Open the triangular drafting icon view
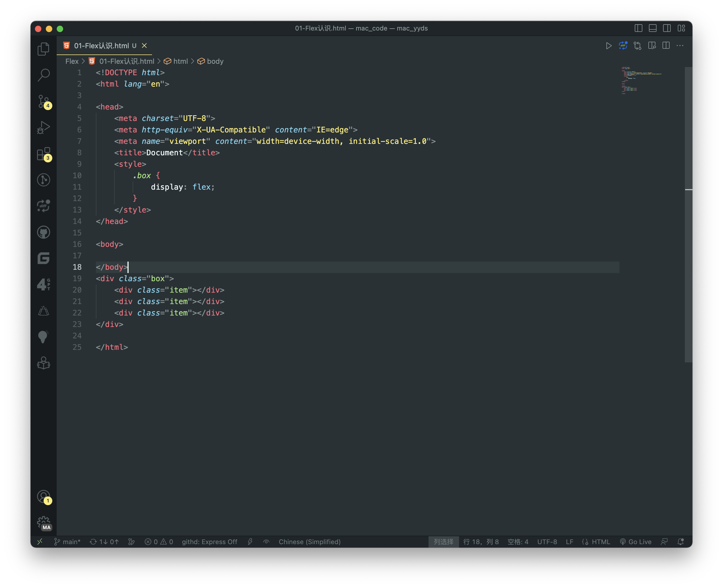The image size is (723, 588). click(43, 311)
